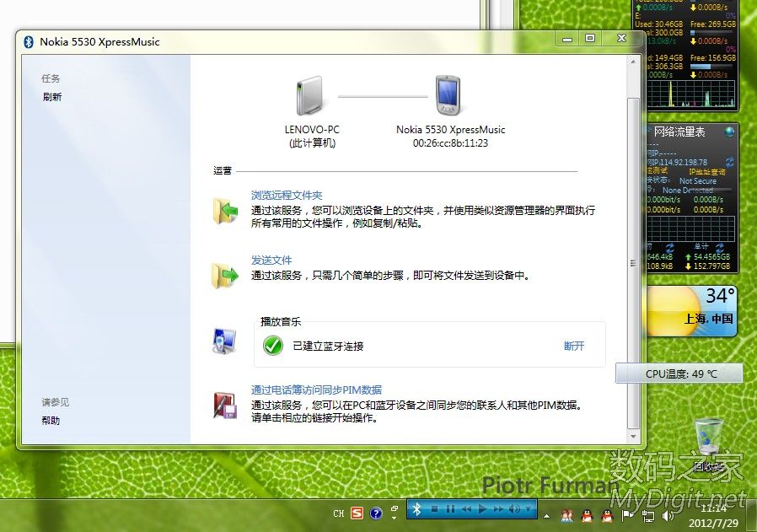The image size is (757, 532).
Task: Open the language bar restore options icon
Action: tap(395, 509)
